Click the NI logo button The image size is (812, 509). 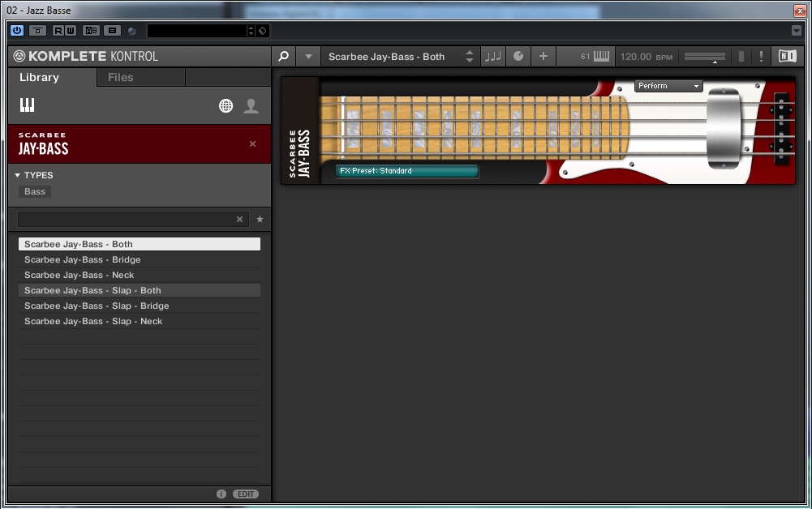787,57
